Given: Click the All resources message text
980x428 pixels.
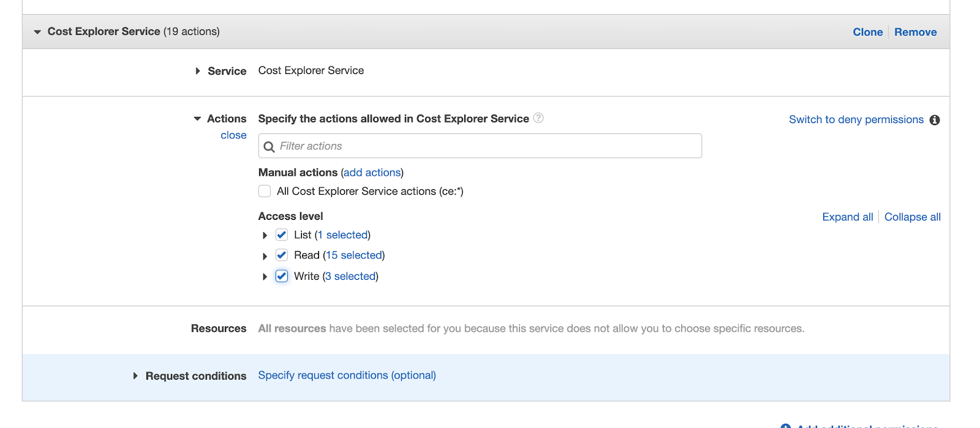Looking at the screenshot, I should coord(531,328).
